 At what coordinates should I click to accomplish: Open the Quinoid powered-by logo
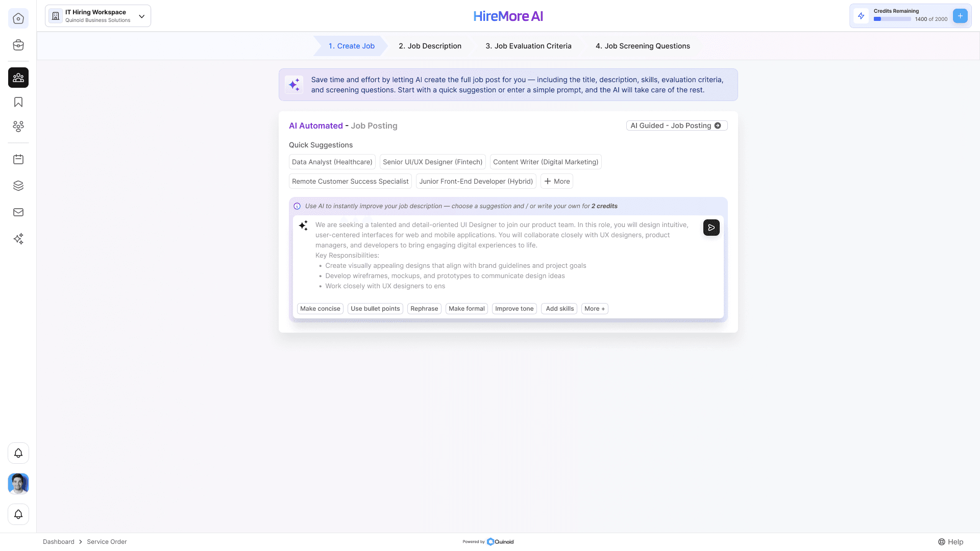pos(500,542)
